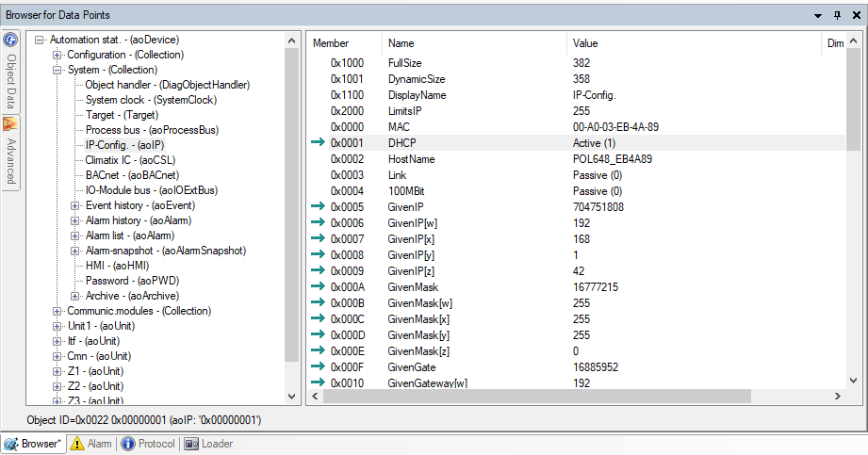Expand the Cmn unit node

57,356
